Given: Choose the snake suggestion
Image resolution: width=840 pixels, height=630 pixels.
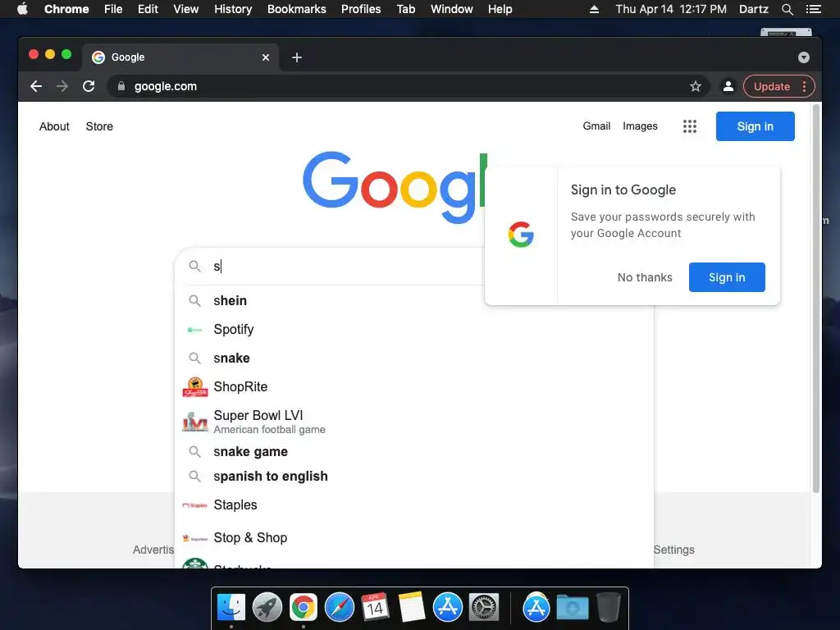Looking at the screenshot, I should pyautogui.click(x=413, y=358).
